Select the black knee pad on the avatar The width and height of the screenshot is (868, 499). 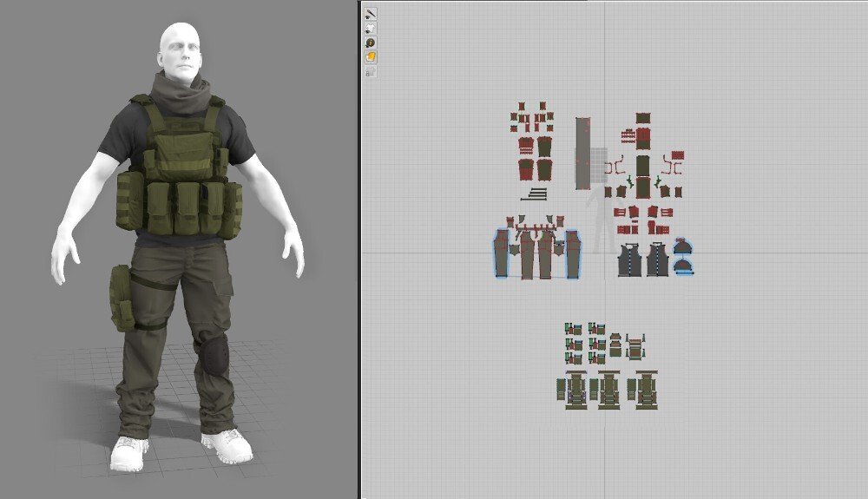(214, 351)
